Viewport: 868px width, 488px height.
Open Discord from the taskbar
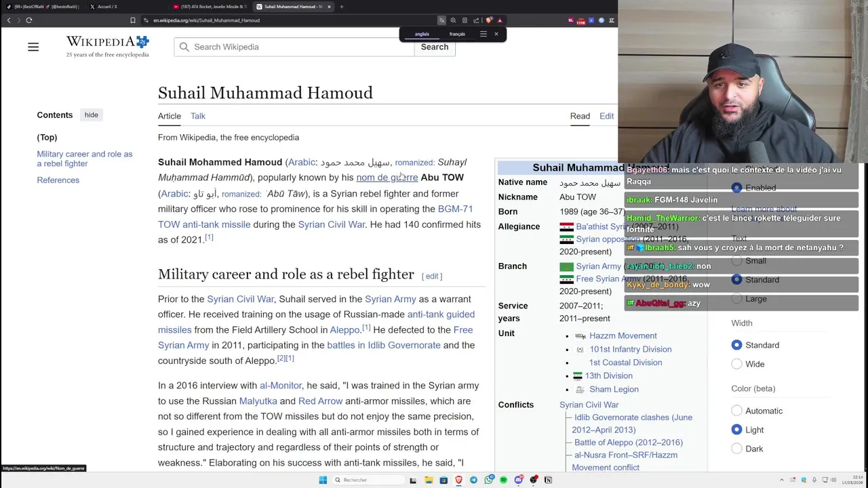tap(519, 480)
